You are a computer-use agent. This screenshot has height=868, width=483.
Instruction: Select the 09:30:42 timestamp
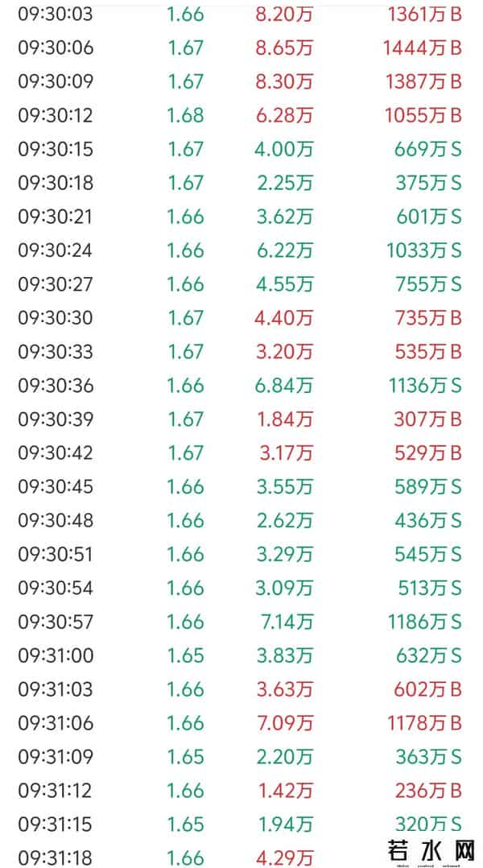coord(56,453)
